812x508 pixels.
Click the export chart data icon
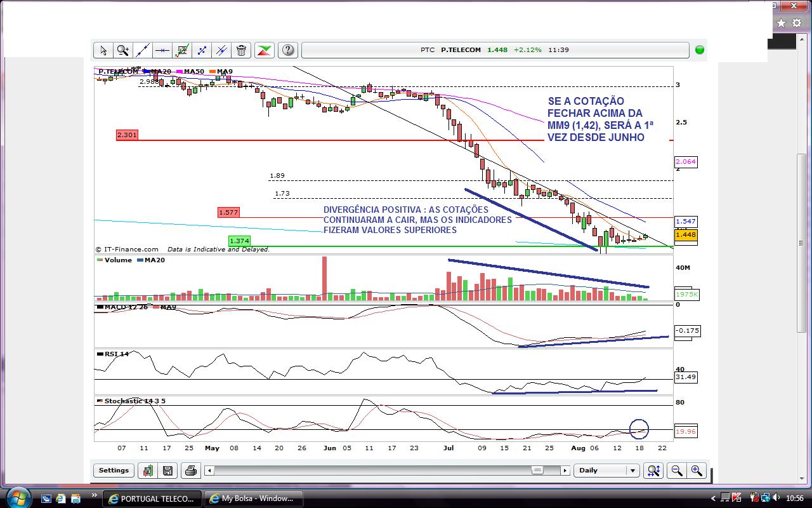pos(148,471)
